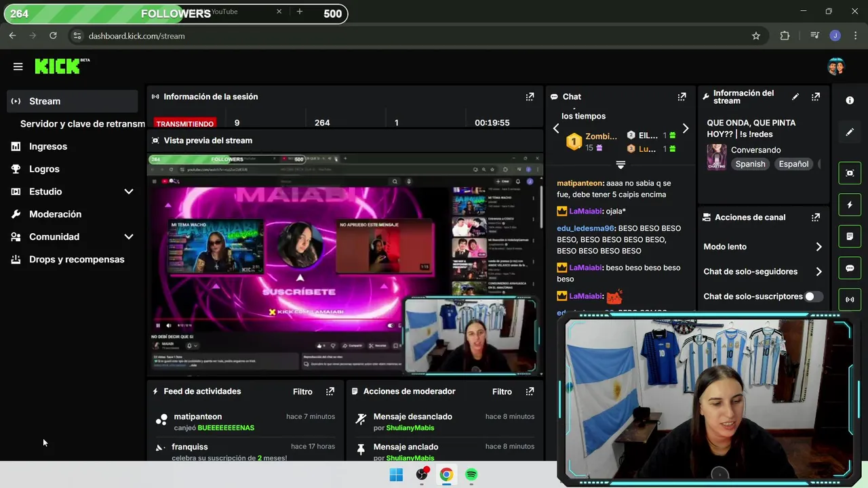Toggle Chat de solo-suscriptores switch

point(813,296)
